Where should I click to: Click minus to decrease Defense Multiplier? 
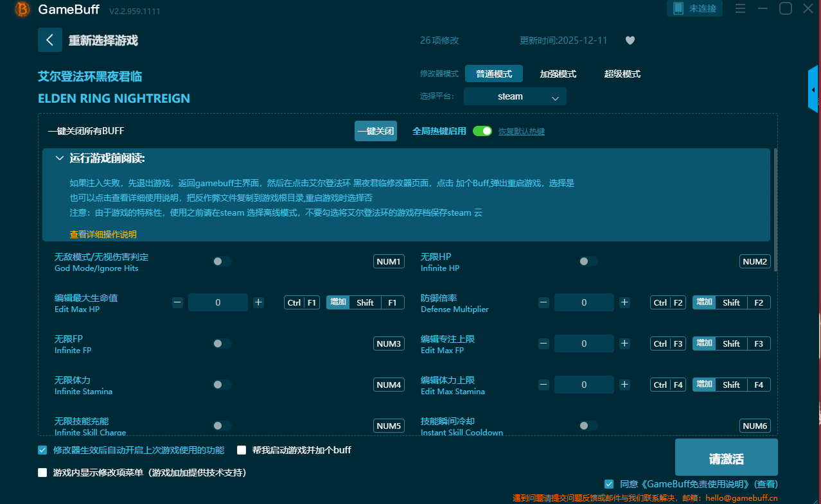543,302
